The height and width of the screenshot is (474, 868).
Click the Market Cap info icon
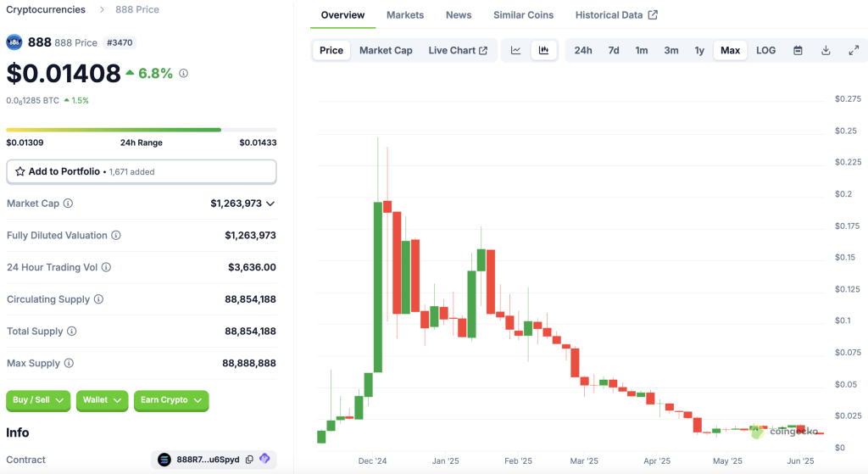coord(68,204)
